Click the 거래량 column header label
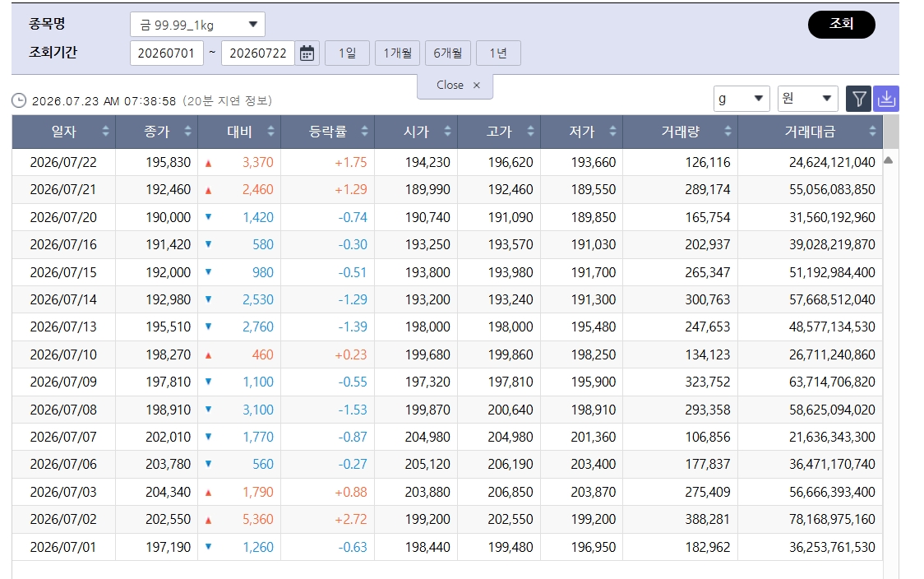The width and height of the screenshot is (924, 579). 680,132
